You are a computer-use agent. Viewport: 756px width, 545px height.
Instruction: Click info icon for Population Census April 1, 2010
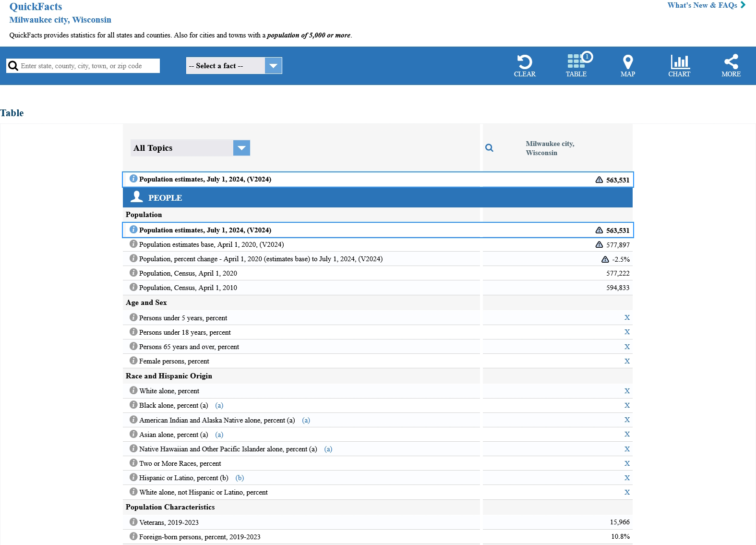pos(133,287)
